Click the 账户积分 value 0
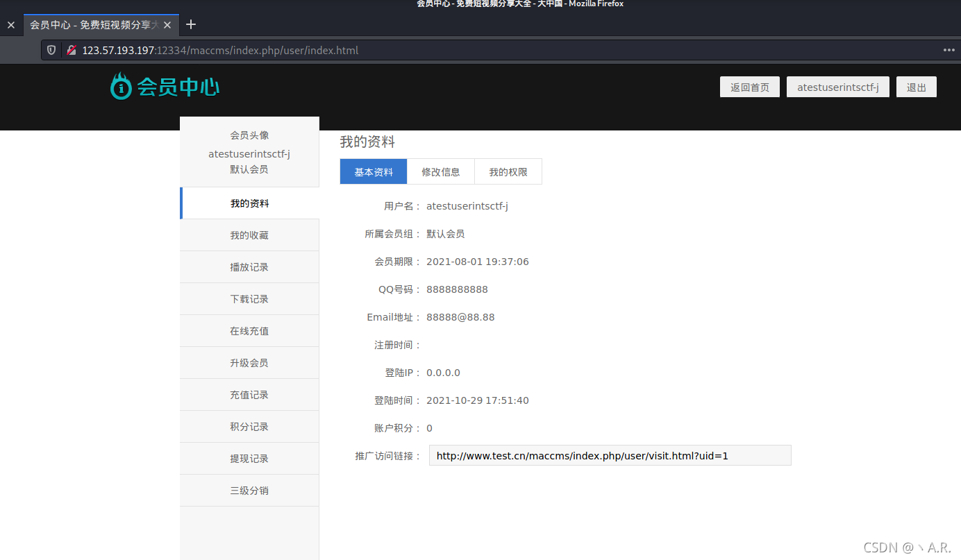This screenshot has width=961, height=560. (429, 428)
